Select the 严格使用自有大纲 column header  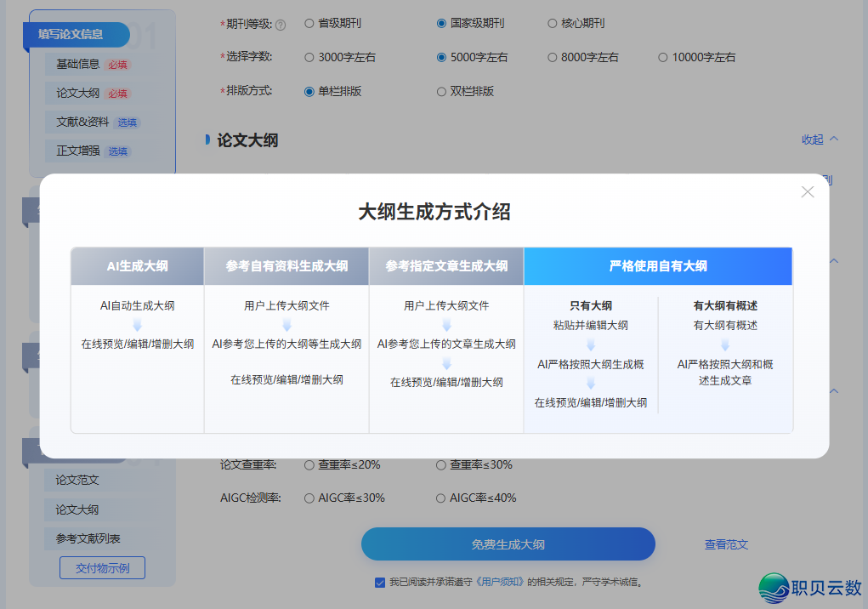click(658, 266)
